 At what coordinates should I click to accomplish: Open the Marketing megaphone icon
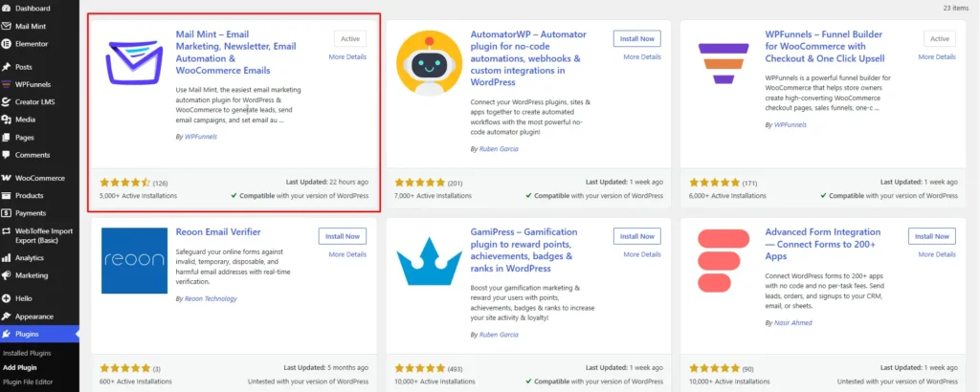(x=7, y=275)
